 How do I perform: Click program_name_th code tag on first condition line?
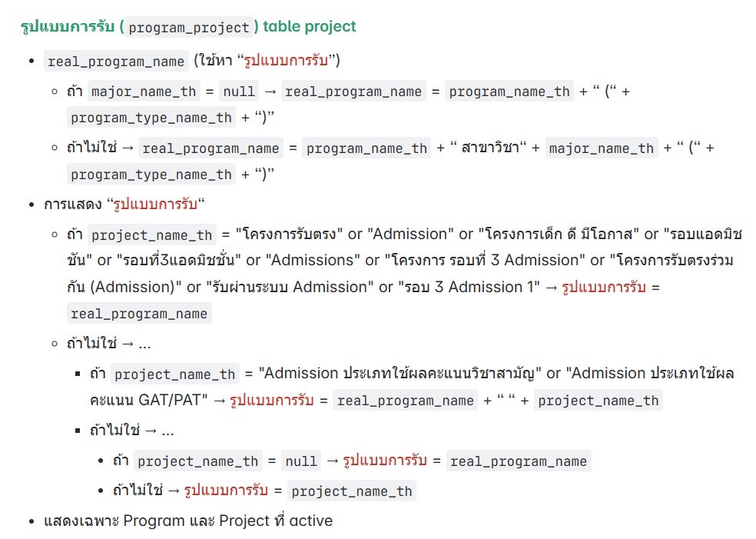click(x=509, y=91)
